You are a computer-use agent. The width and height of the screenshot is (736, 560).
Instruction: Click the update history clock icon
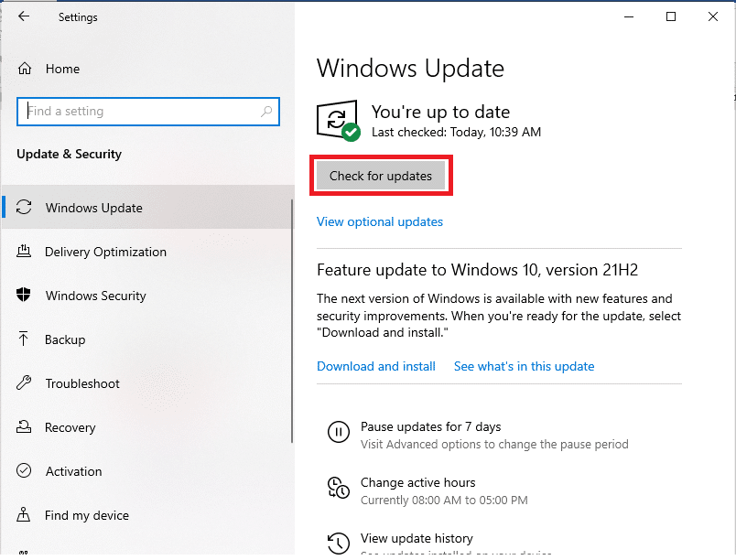pyautogui.click(x=339, y=544)
